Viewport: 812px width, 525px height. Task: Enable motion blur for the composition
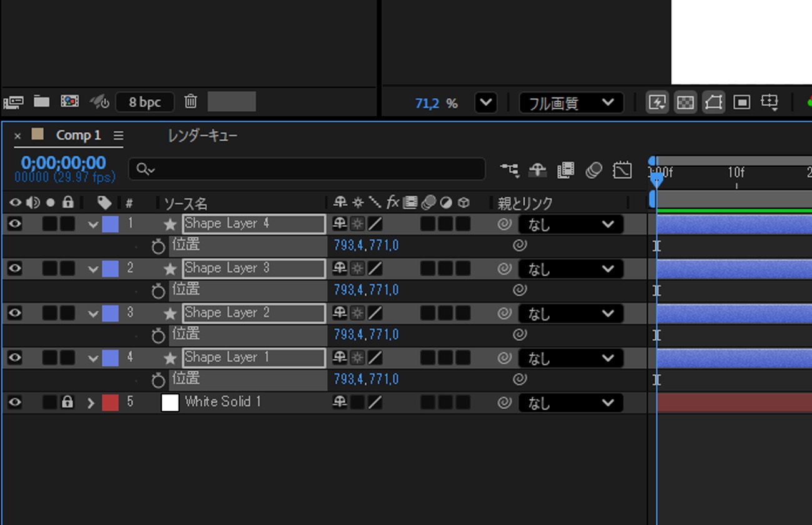point(594,170)
